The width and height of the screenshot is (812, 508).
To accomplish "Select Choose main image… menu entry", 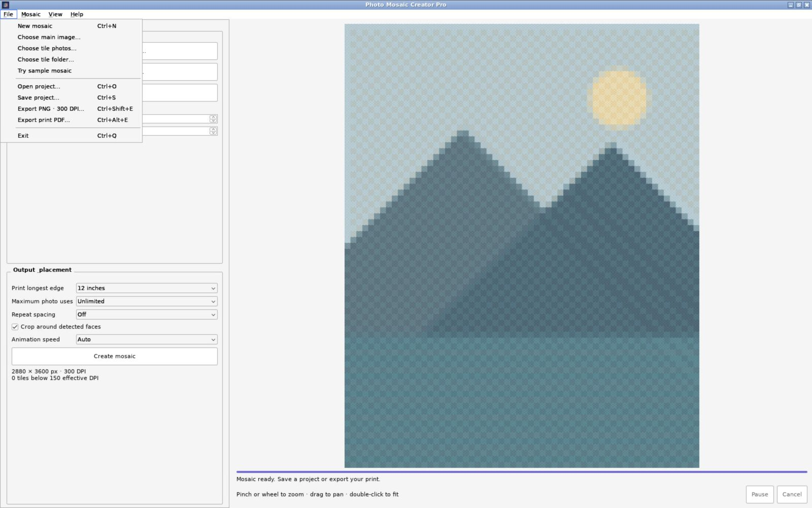I will [72, 37].
